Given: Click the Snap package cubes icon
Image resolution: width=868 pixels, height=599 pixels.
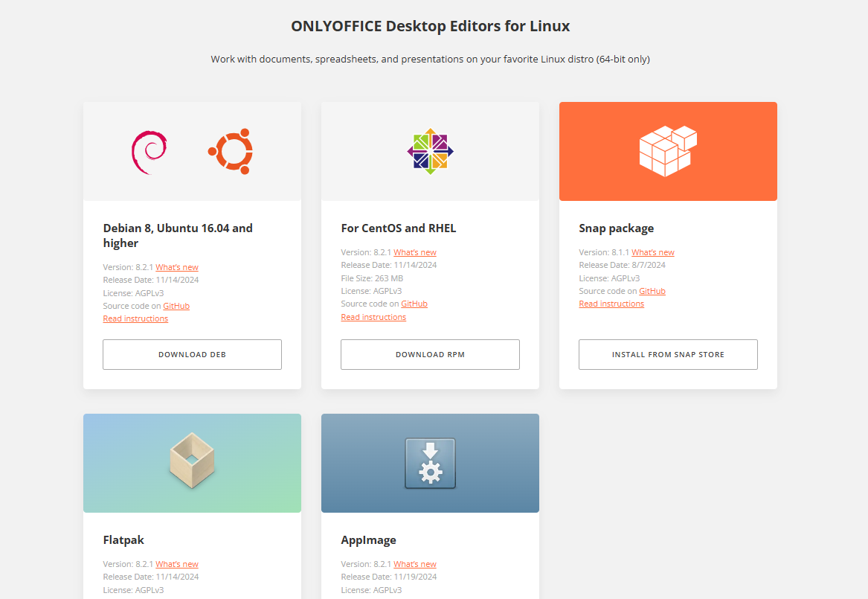Looking at the screenshot, I should (x=668, y=151).
